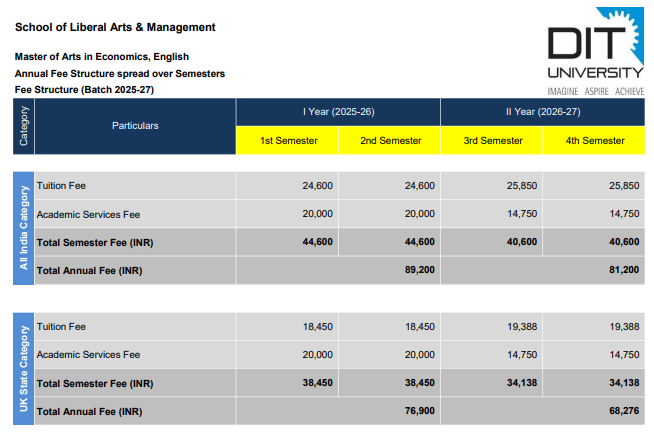Viewport: 654px width, 436px height.
Task: Click the I Year (2025-26) header cell
Action: click(338, 112)
